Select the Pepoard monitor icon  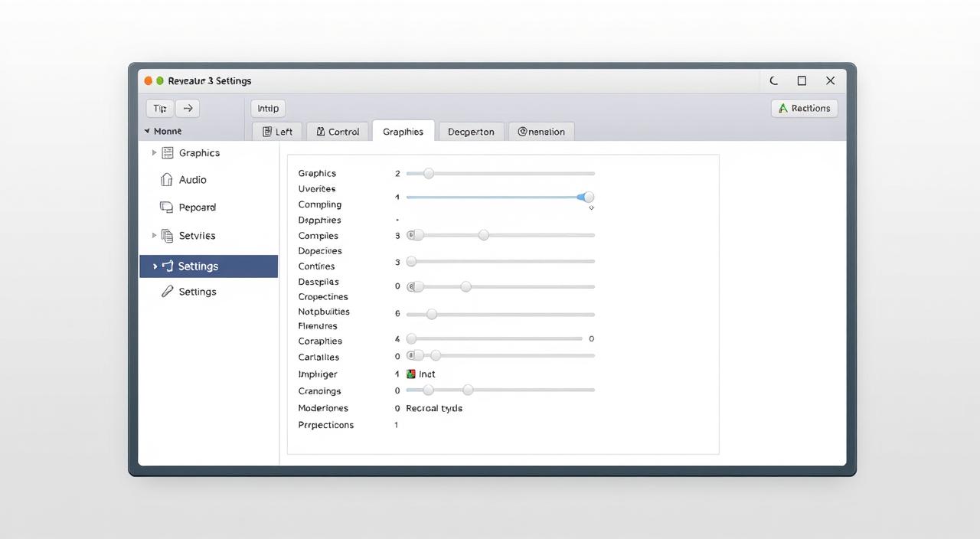(166, 207)
